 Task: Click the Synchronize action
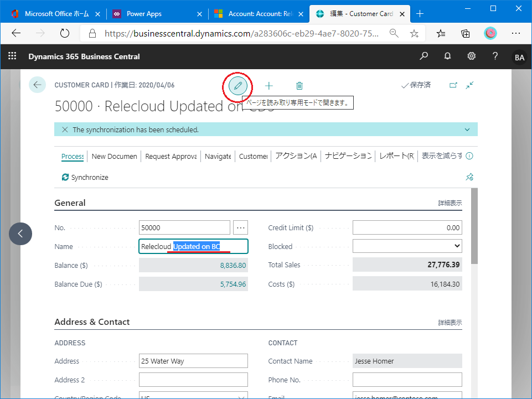click(85, 177)
